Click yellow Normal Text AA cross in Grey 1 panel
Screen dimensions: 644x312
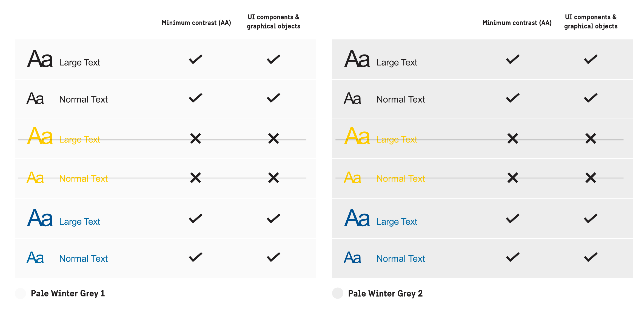pos(195,178)
